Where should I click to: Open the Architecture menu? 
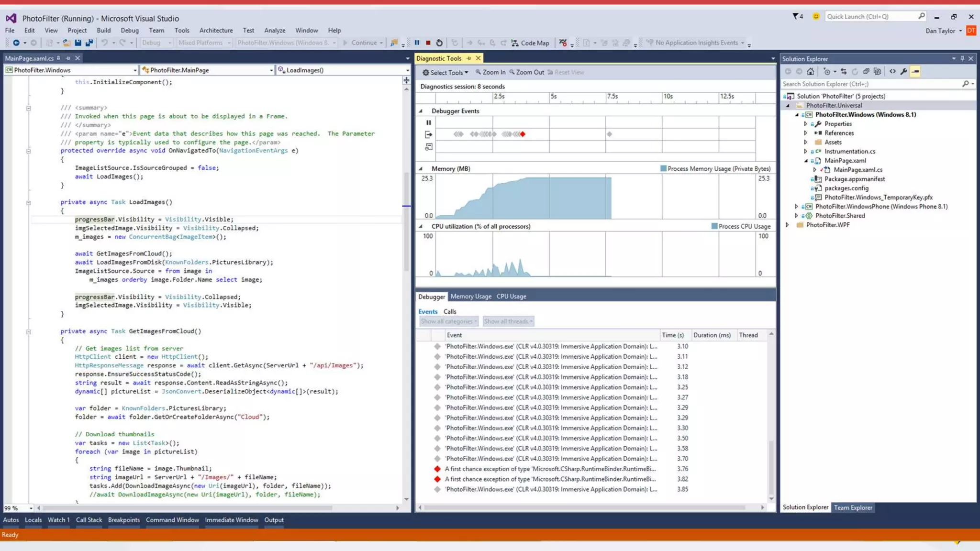[216, 30]
